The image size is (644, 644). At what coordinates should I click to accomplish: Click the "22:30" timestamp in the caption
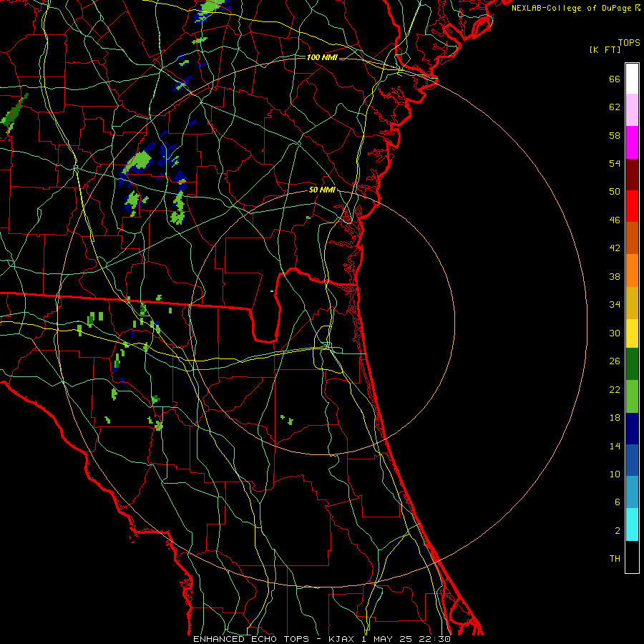click(434, 639)
